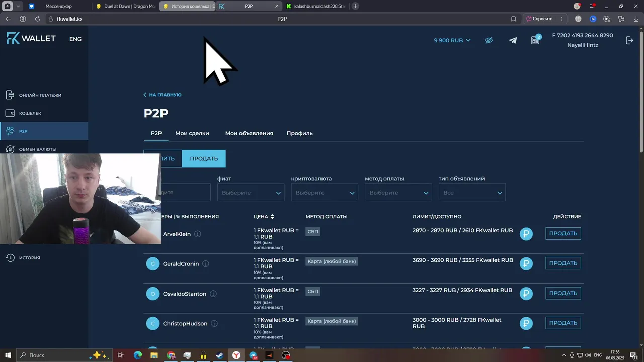Open the тип объявлений dropdown
This screenshot has width=644, height=362.
(472, 193)
